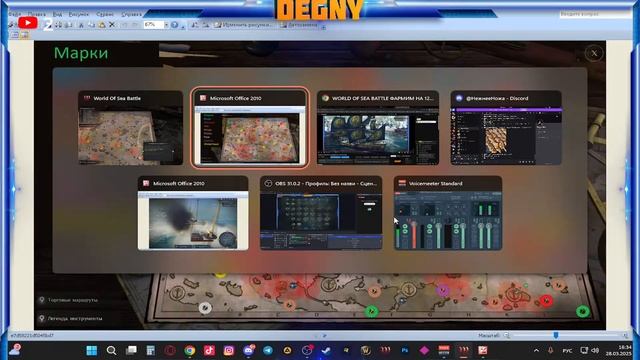The image size is (640, 360).
Task: Select the Chrome WORLD OF SEA BATTLE thumbnail
Action: point(378,127)
